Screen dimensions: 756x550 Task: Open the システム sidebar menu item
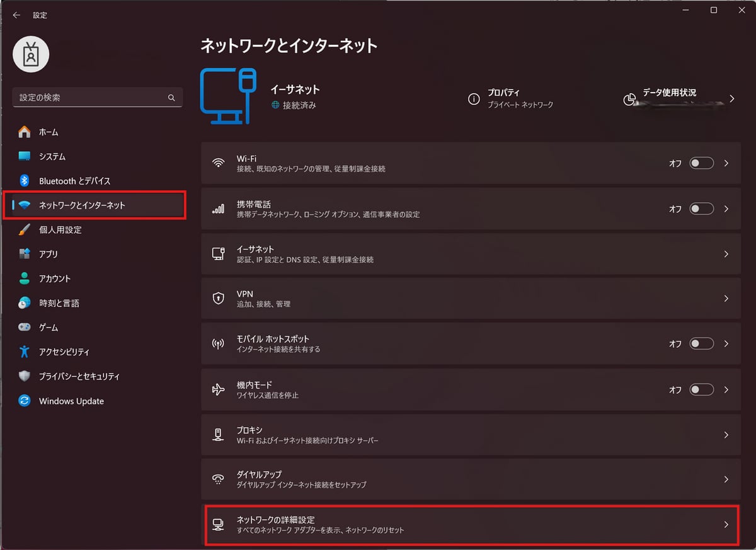pos(52,156)
